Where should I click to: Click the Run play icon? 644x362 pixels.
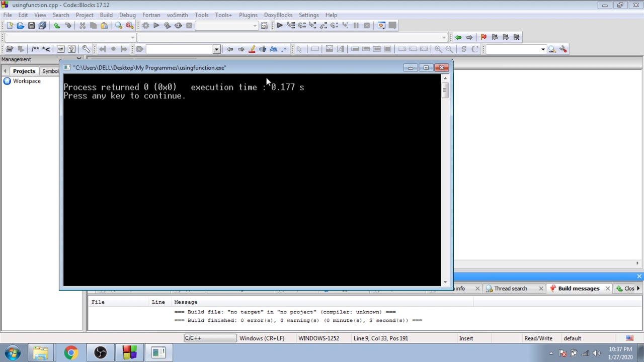pos(156,26)
